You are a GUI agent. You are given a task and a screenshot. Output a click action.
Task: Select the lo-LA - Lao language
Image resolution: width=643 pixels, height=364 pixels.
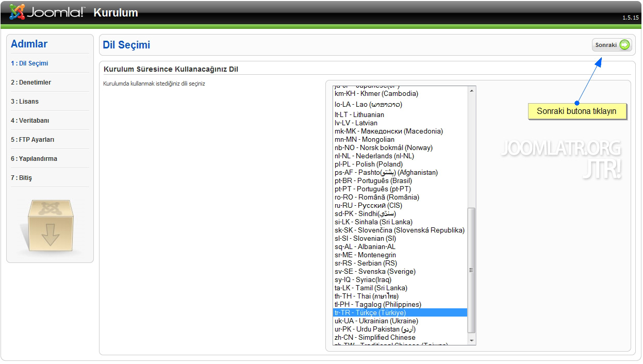click(400, 104)
